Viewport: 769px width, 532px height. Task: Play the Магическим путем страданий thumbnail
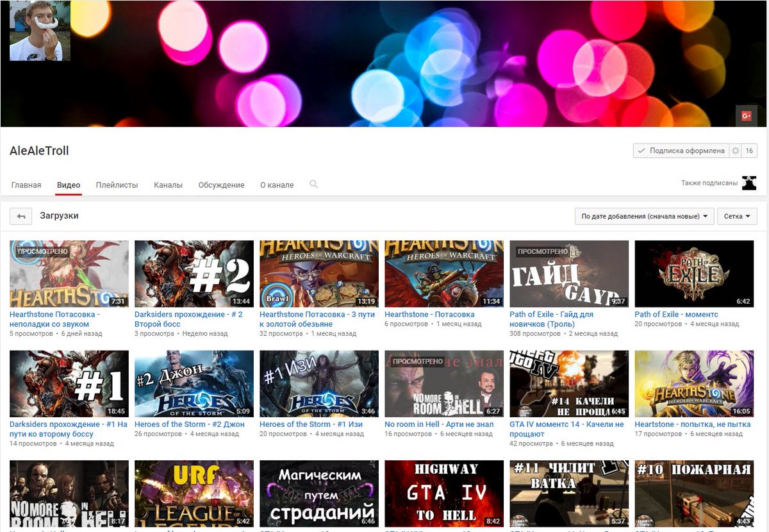pyautogui.click(x=319, y=494)
